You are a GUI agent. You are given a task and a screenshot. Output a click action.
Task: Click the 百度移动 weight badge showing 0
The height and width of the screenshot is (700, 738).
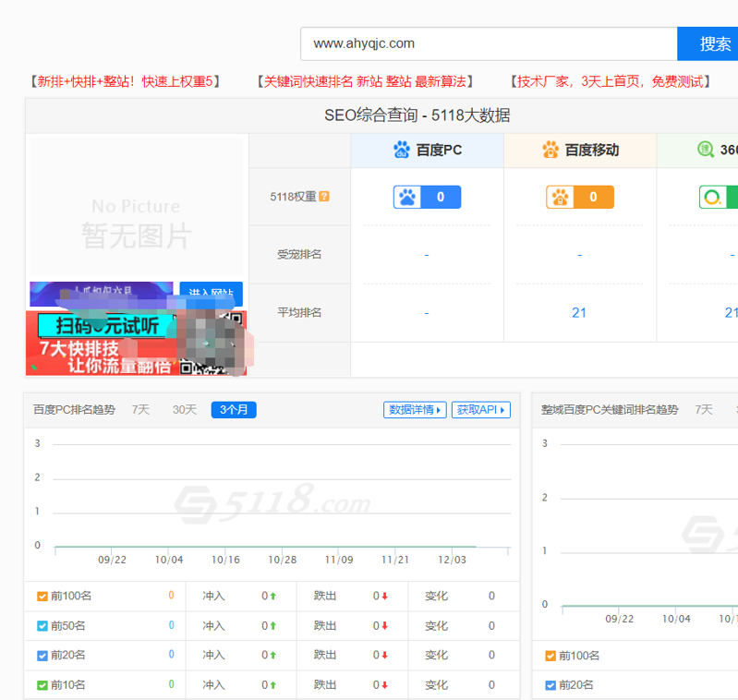[x=580, y=197]
